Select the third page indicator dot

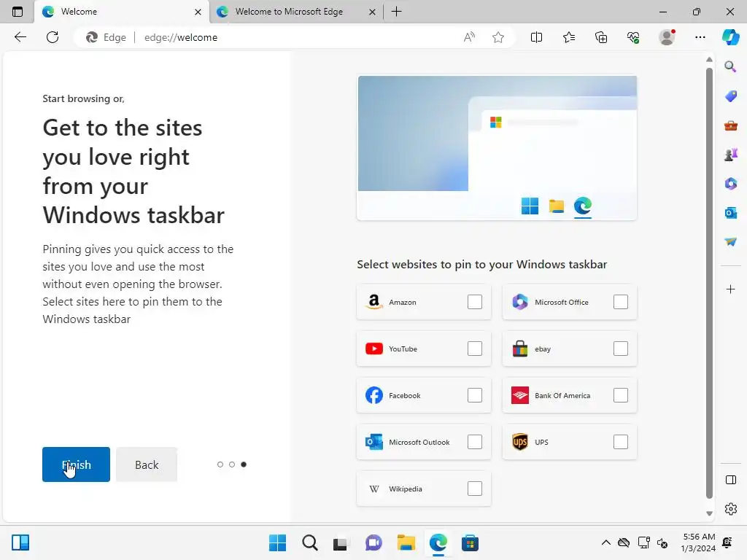[x=244, y=464]
